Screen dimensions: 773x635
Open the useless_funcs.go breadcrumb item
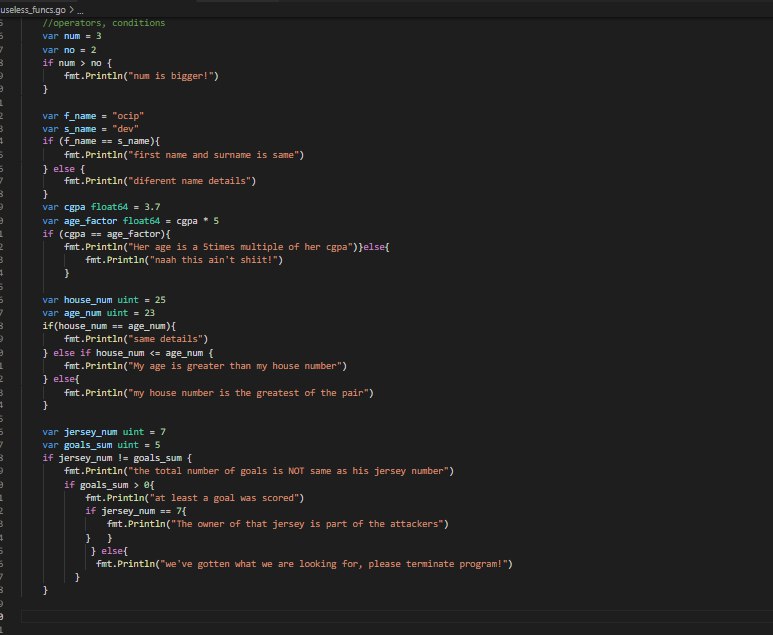click(x=33, y=9)
